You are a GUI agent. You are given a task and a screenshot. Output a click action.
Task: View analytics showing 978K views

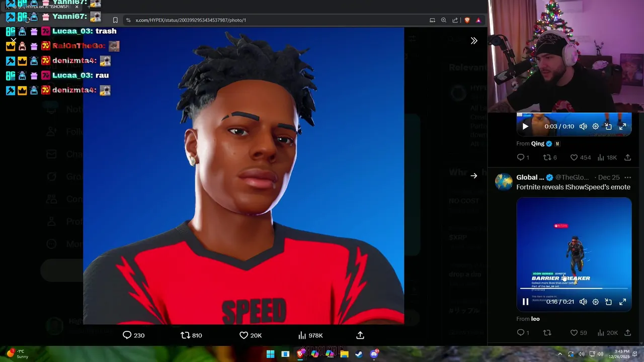[x=310, y=335]
